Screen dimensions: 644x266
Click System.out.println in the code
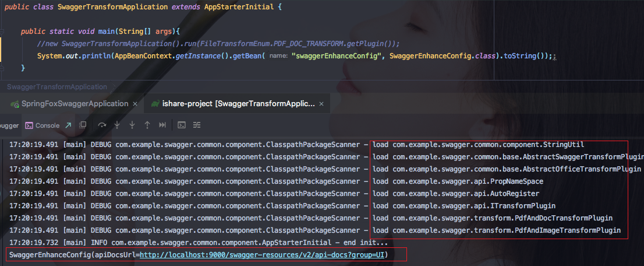73,56
